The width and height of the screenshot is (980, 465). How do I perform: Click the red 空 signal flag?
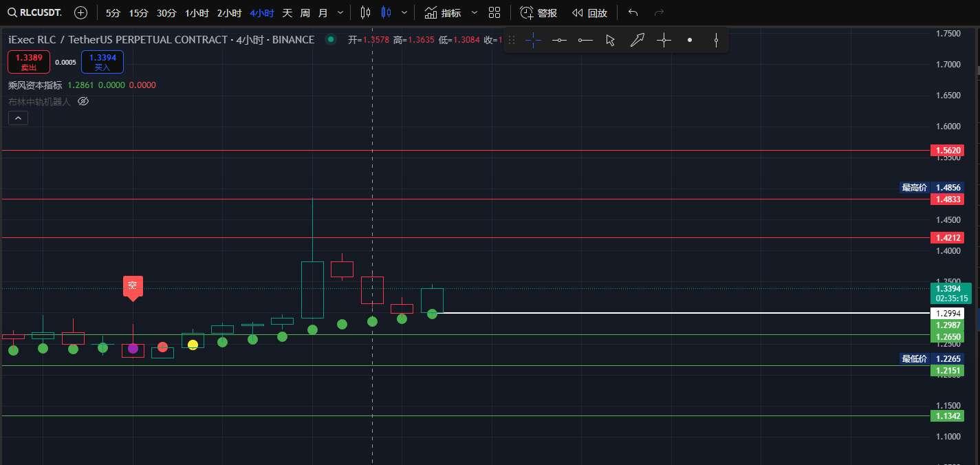pos(133,287)
